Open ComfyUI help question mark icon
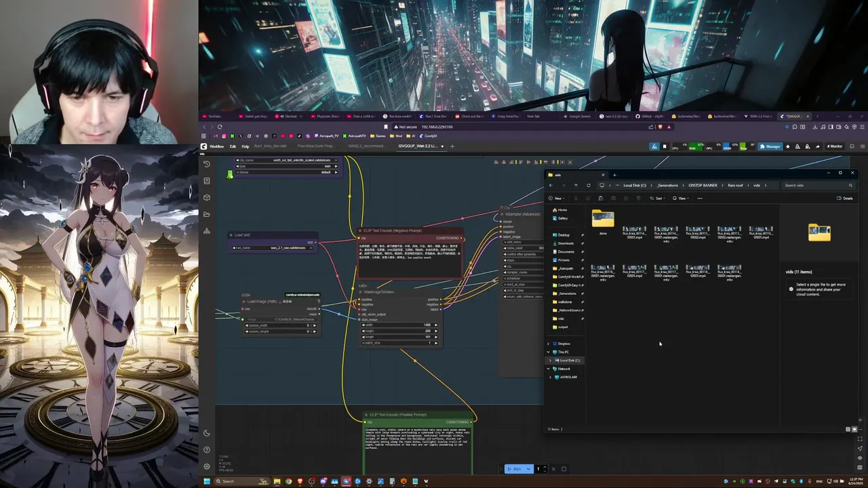This screenshot has height=488, width=868. 207,449
